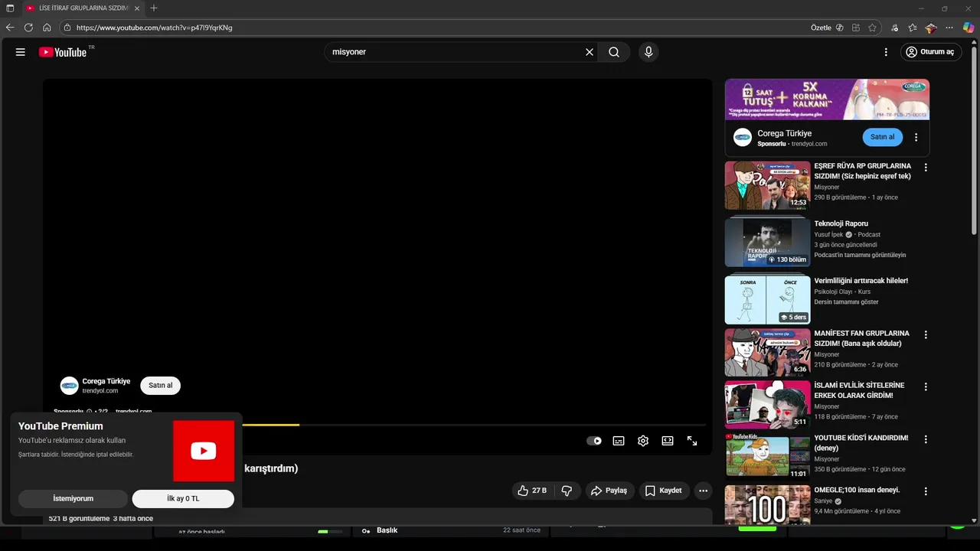The width and height of the screenshot is (980, 551).
Task: Click the Oturum aç sign-in button
Action: click(x=930, y=52)
